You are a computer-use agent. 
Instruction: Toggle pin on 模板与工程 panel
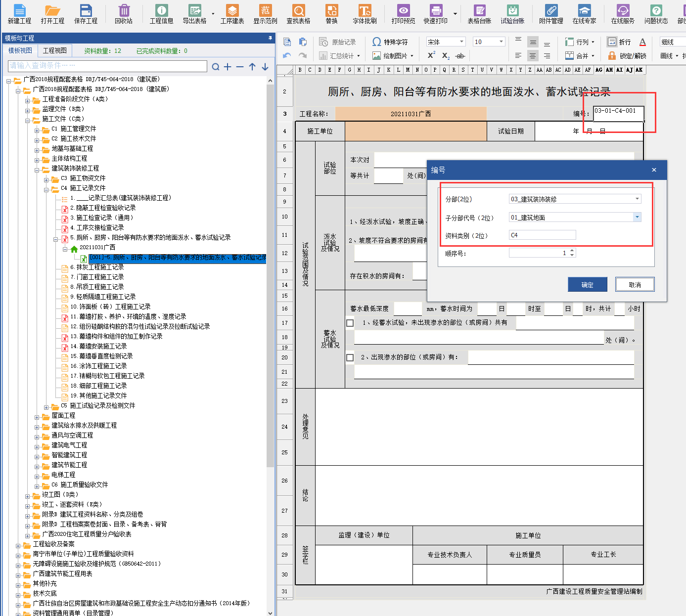[270, 38]
